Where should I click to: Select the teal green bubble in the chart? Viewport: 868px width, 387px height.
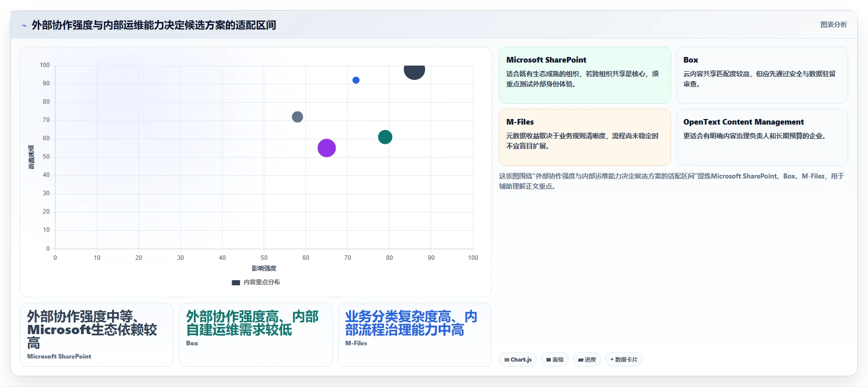point(385,137)
